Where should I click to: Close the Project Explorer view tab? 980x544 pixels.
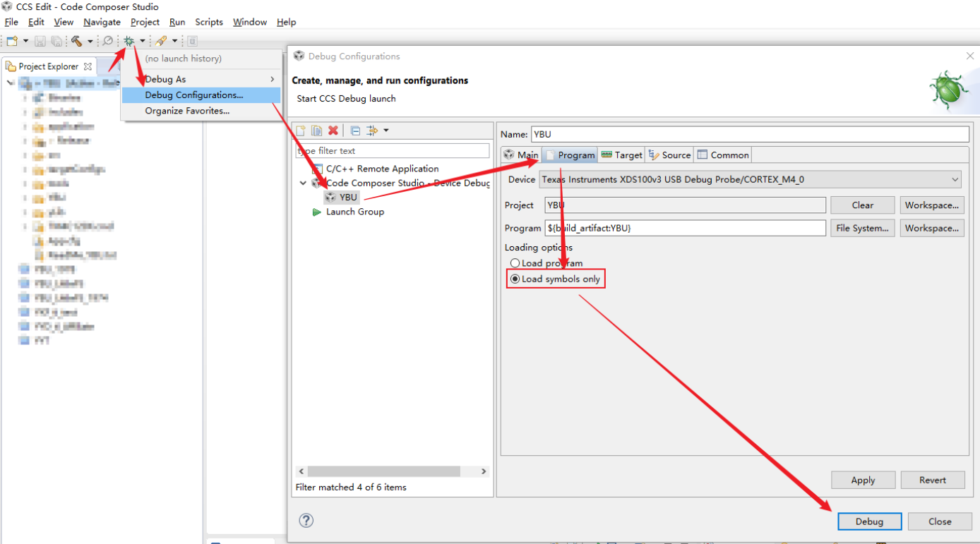coord(88,66)
